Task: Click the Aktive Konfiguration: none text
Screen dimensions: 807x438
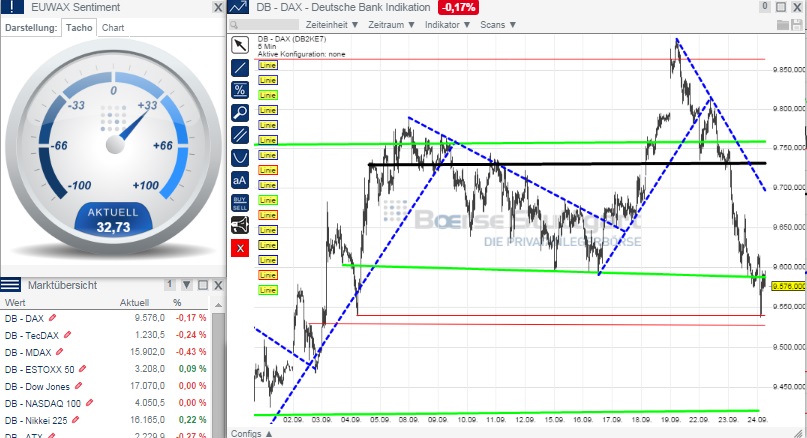Action: (x=302, y=54)
